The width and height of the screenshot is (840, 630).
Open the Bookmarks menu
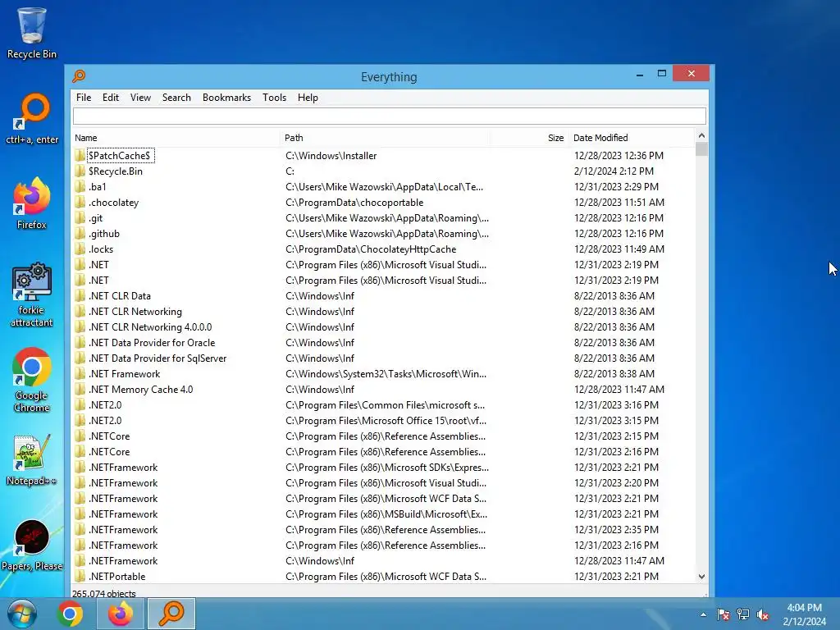[x=226, y=98]
